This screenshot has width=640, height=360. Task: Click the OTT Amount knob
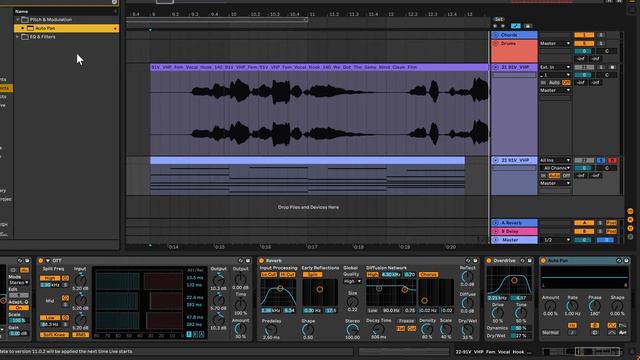tap(240, 329)
